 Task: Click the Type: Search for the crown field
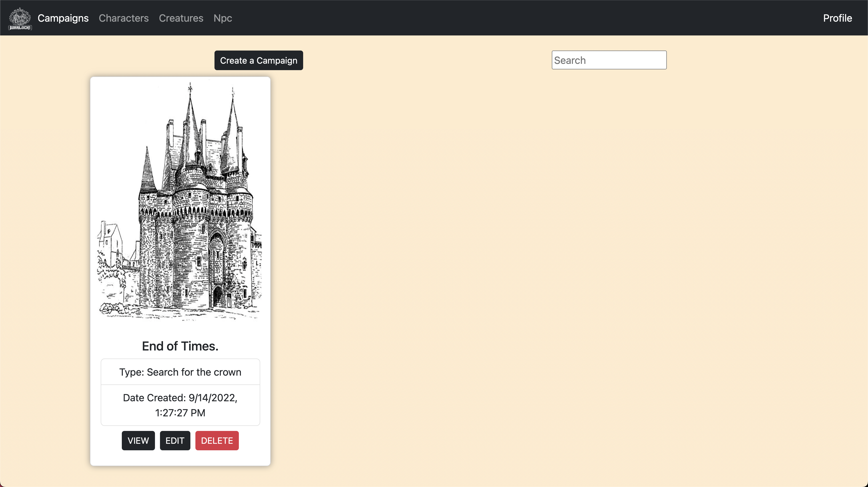pos(180,372)
